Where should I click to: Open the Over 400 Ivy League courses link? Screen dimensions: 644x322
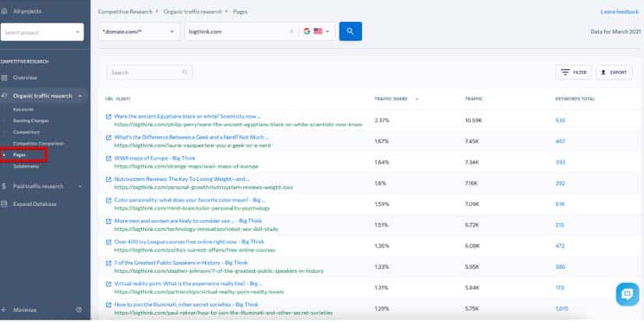tap(189, 242)
